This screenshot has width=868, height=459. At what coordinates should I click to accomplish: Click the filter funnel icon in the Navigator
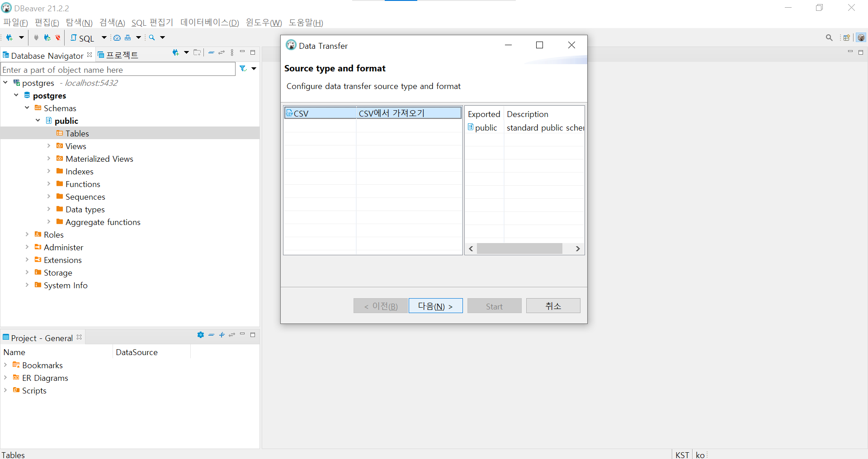coord(243,69)
